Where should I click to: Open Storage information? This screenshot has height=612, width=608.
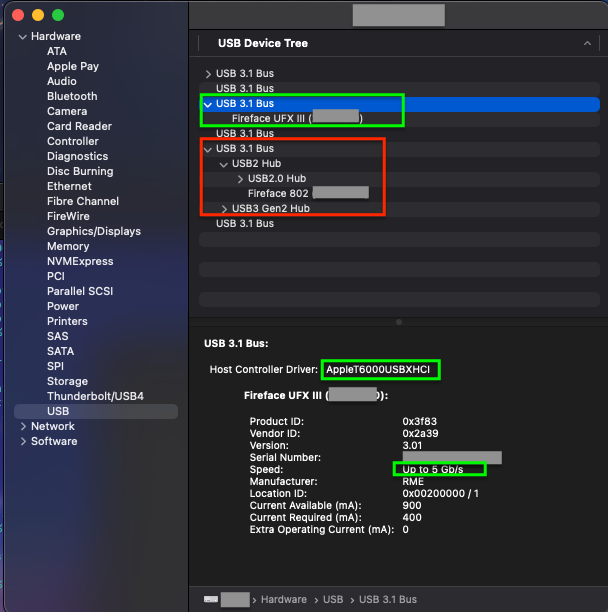(68, 381)
